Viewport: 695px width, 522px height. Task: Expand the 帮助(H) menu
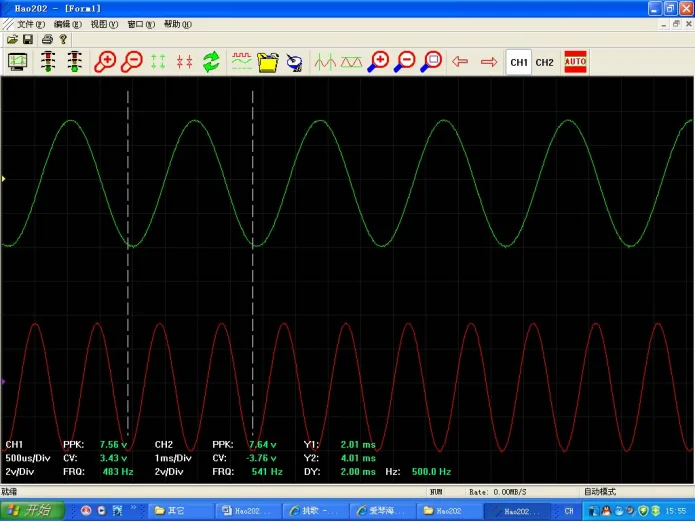pos(177,23)
